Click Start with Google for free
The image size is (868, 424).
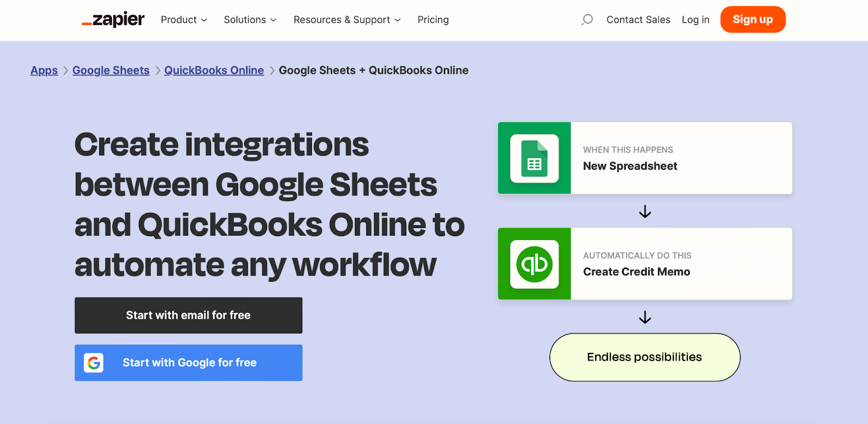pos(188,363)
